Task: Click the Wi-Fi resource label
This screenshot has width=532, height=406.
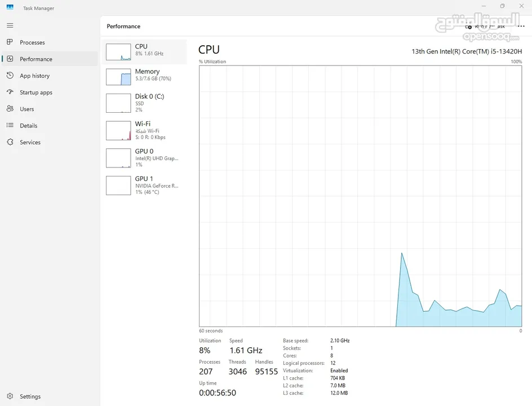Action: point(143,123)
